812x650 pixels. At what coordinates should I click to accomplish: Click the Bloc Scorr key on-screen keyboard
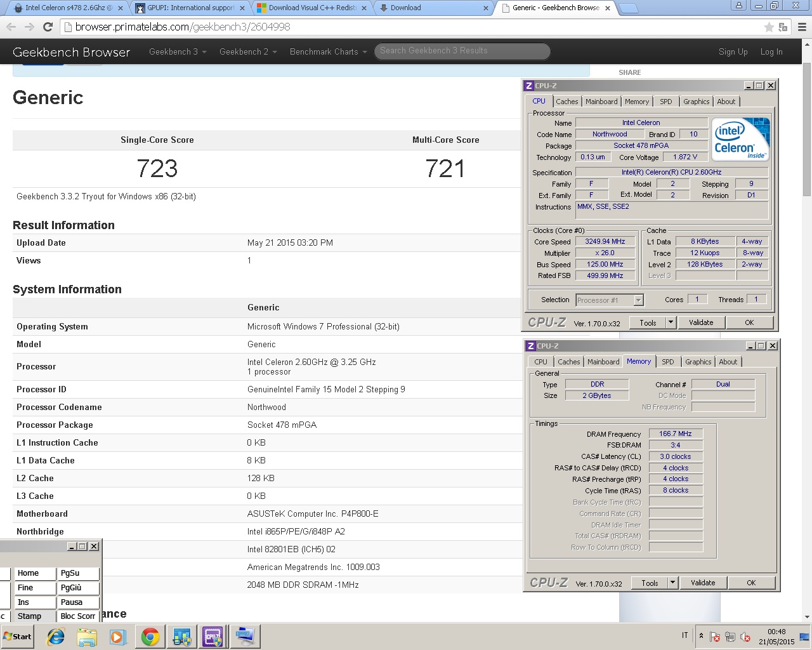click(79, 616)
